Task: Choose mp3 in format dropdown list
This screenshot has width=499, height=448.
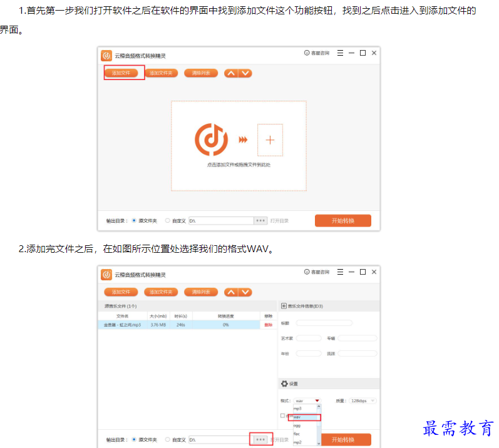Action: [304, 409]
